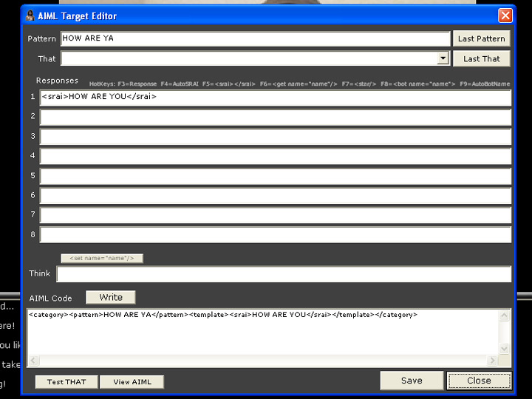
Task: Click Response field 2
Action: click(x=276, y=117)
